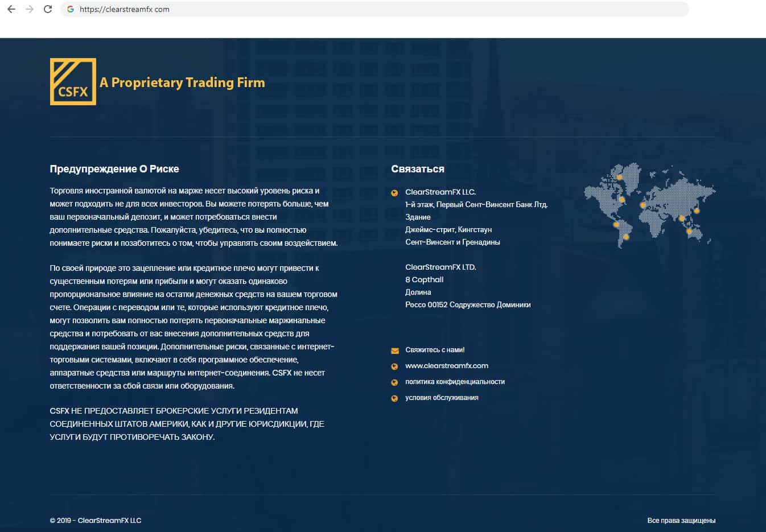Click the Предупреждение О Риске heading
Image resolution: width=766 pixels, height=532 pixels.
pos(114,169)
